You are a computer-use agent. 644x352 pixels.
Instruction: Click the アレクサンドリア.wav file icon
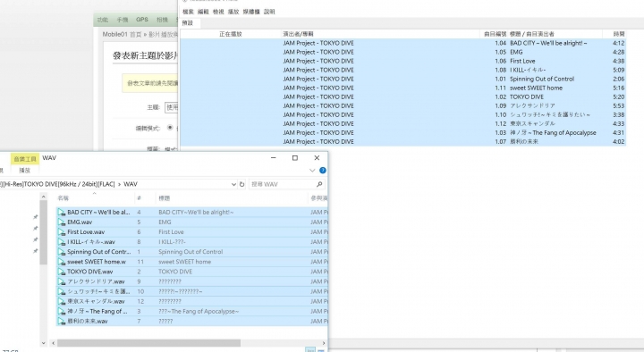(62, 281)
